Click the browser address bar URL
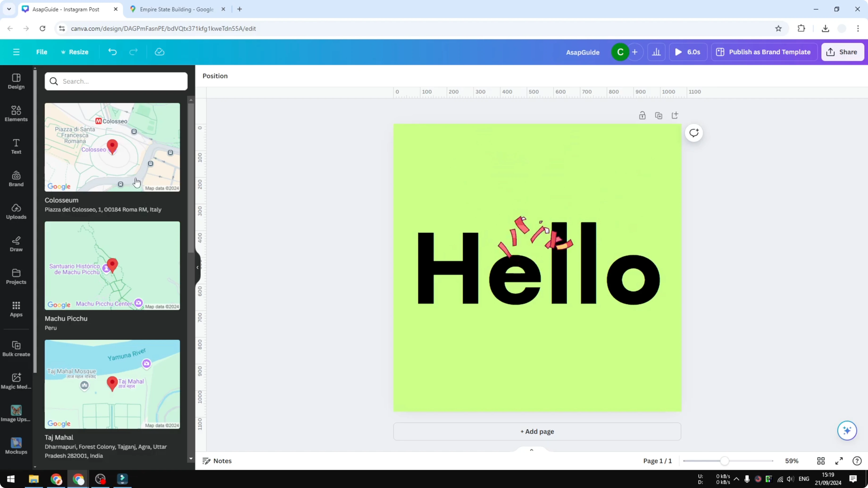The width and height of the screenshot is (868, 488). (x=163, y=29)
